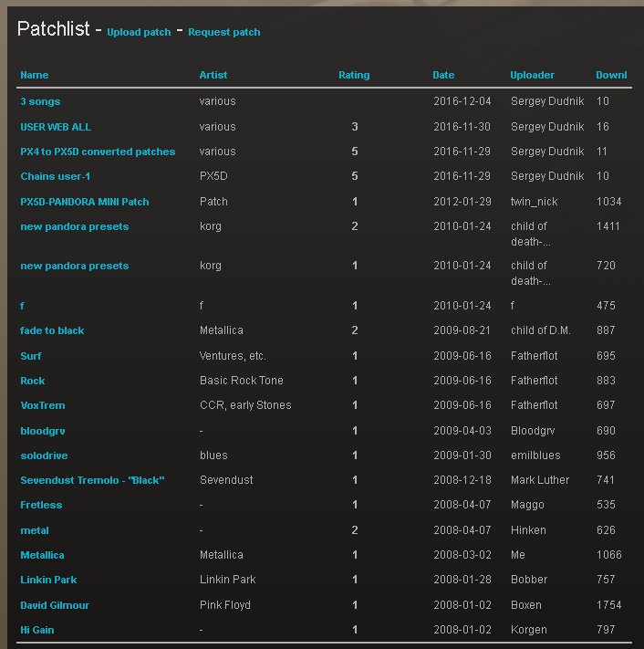Select uploader 'child of D.M.' cell
This screenshot has width=644, height=649.
[x=541, y=330]
